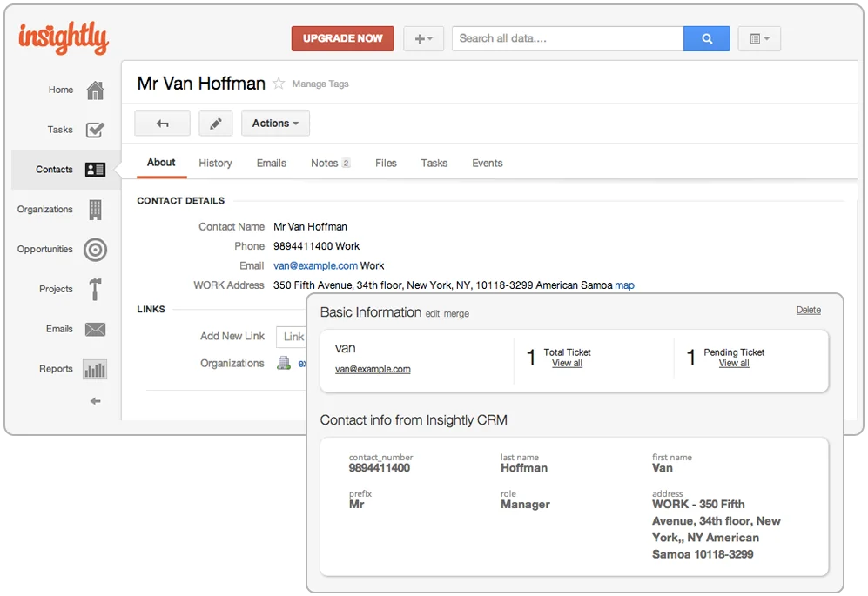Click the pencil edit button
This screenshot has height=596, width=868.
[x=216, y=124]
